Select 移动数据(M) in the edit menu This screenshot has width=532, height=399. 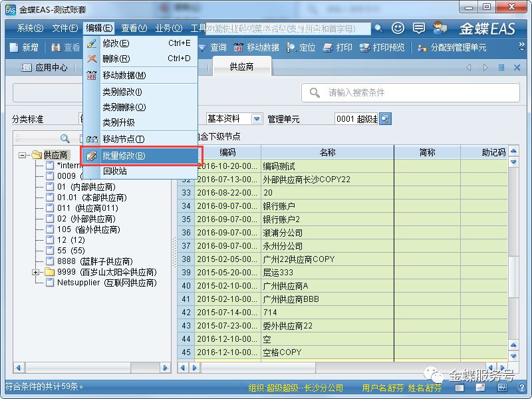click(x=141, y=75)
